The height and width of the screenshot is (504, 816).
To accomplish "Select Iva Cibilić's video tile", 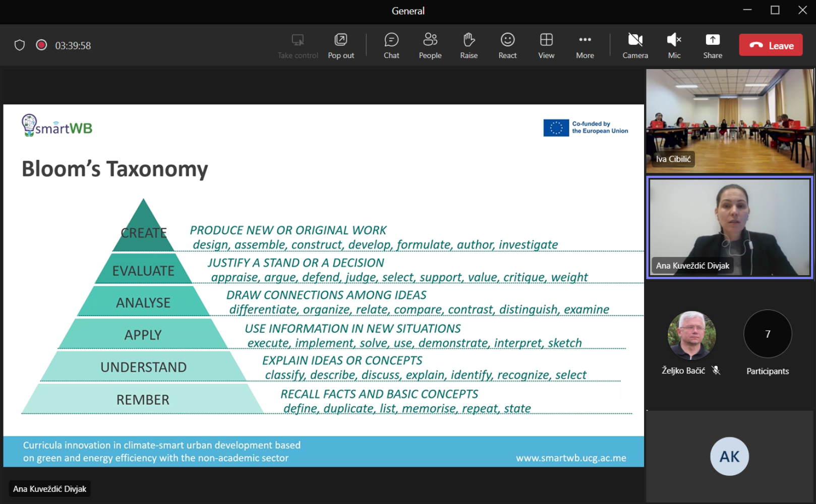I will point(729,121).
